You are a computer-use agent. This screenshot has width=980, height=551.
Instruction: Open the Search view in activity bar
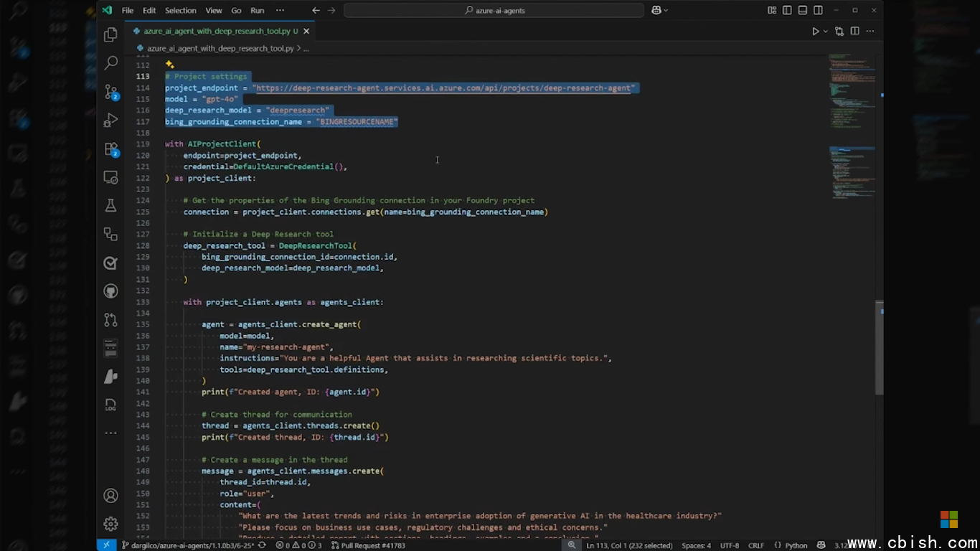(x=110, y=63)
